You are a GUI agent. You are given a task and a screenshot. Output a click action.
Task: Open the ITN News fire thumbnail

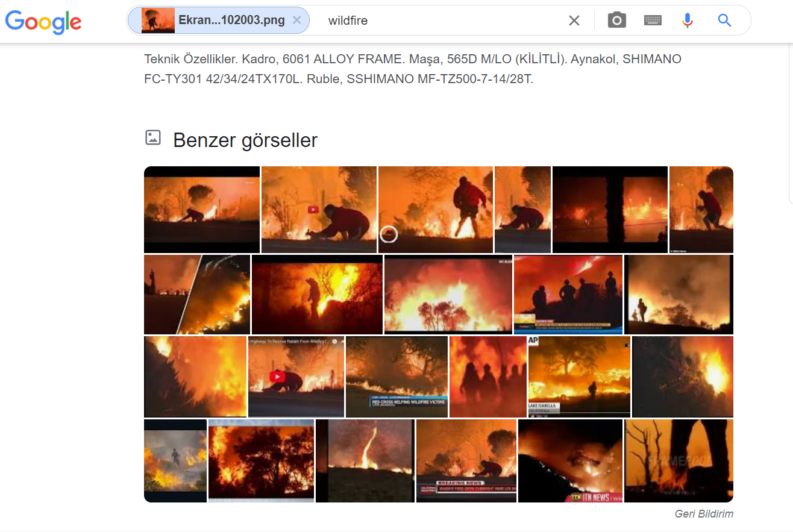tap(570, 461)
